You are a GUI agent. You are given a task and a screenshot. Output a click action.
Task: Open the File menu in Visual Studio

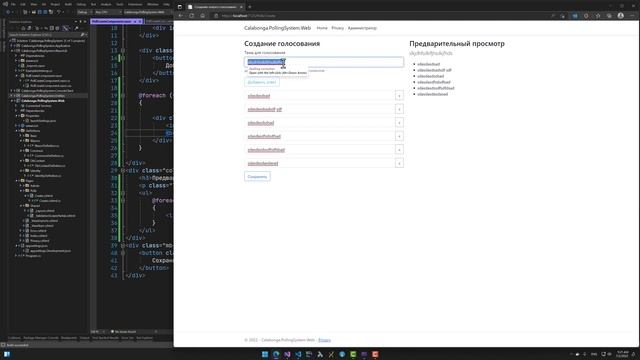tap(13, 4)
